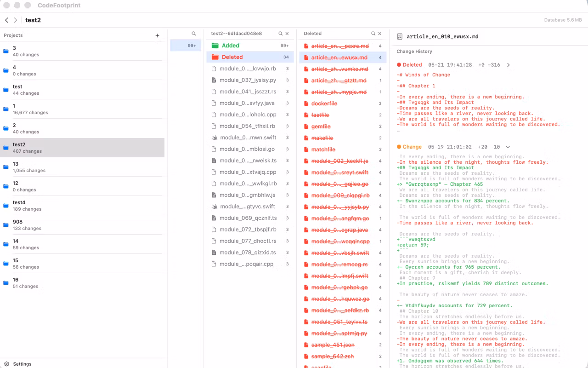Select deleted file module_009_ciqpgi.rb
Viewport: 588px width, 368px height.
[x=343, y=195]
